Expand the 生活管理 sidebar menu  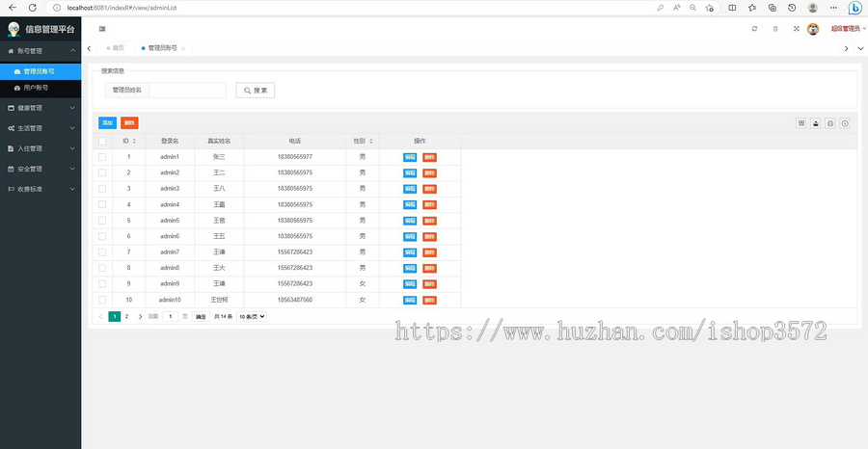coord(41,128)
